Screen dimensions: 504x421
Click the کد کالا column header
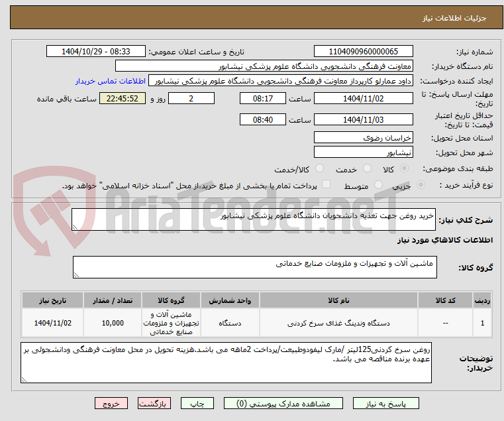[445, 300]
